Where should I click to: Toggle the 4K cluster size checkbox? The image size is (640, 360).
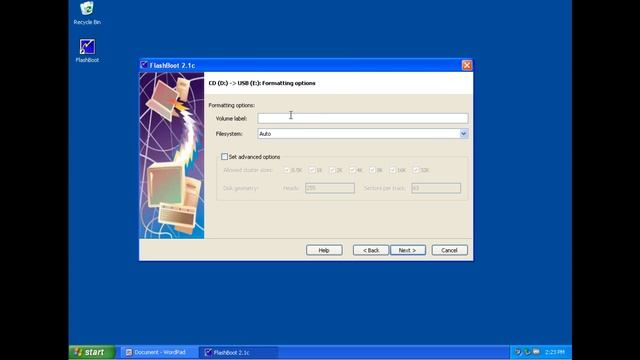coord(352,170)
